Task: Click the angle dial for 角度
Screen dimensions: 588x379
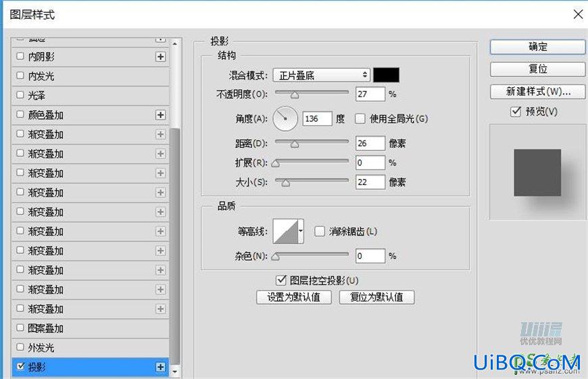Action: [285, 119]
